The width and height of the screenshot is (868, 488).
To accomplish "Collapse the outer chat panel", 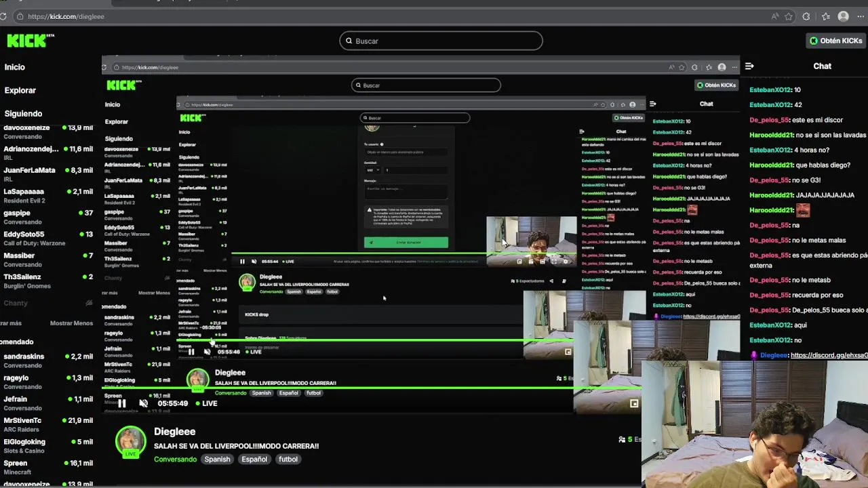I will 749,66.
